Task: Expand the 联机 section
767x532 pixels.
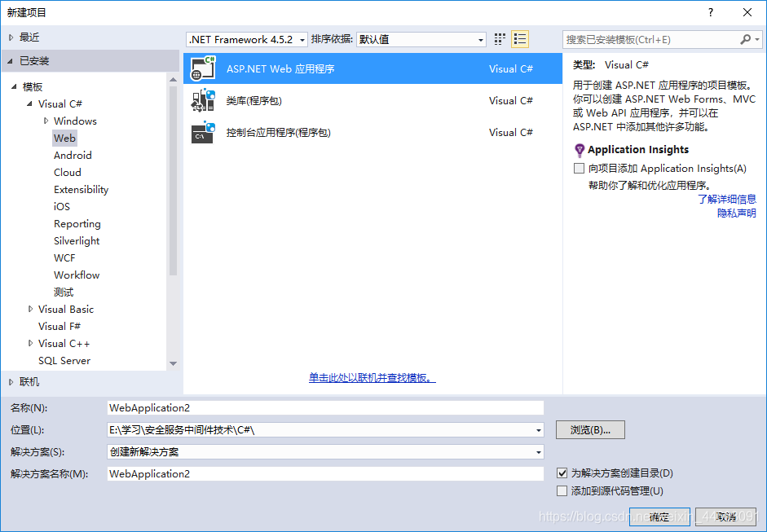Action: pyautogui.click(x=11, y=382)
